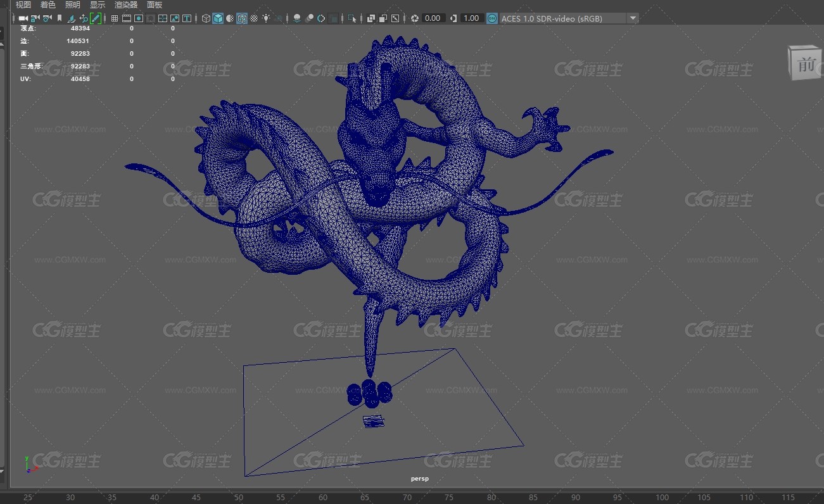Click the edge count 140531
Screen dimensions: 824x504
[x=78, y=41]
